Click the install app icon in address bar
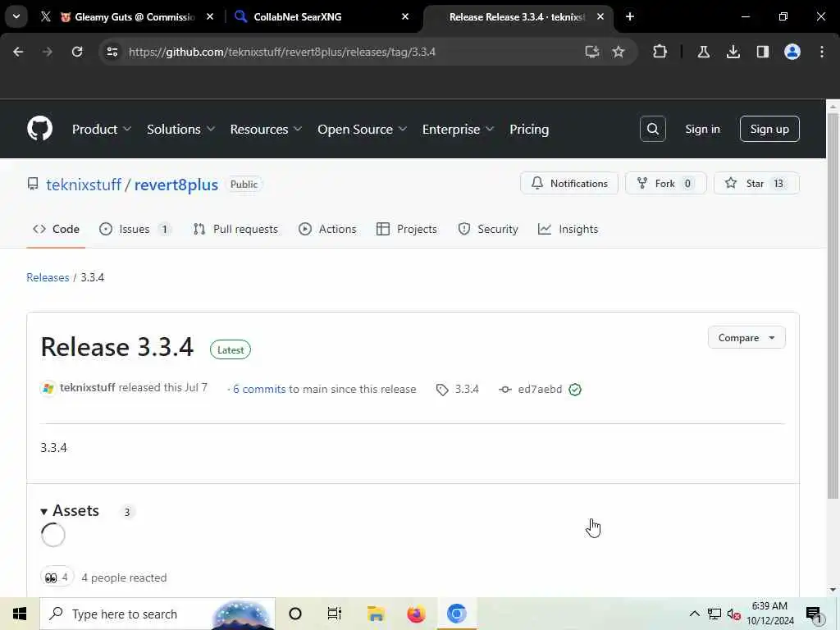 [591, 52]
